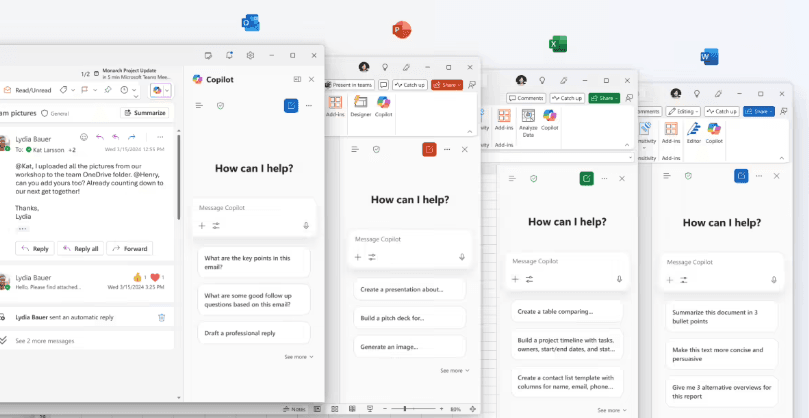
Task: Open 'See 2 more messages' in Outlook
Action: [45, 341]
